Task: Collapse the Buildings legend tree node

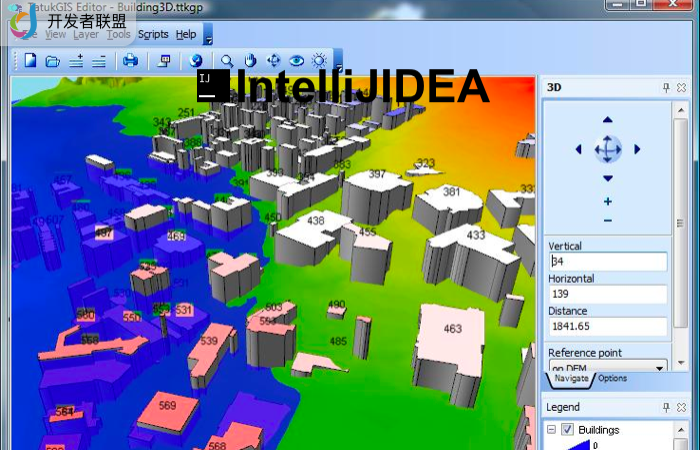Action: 551,430
